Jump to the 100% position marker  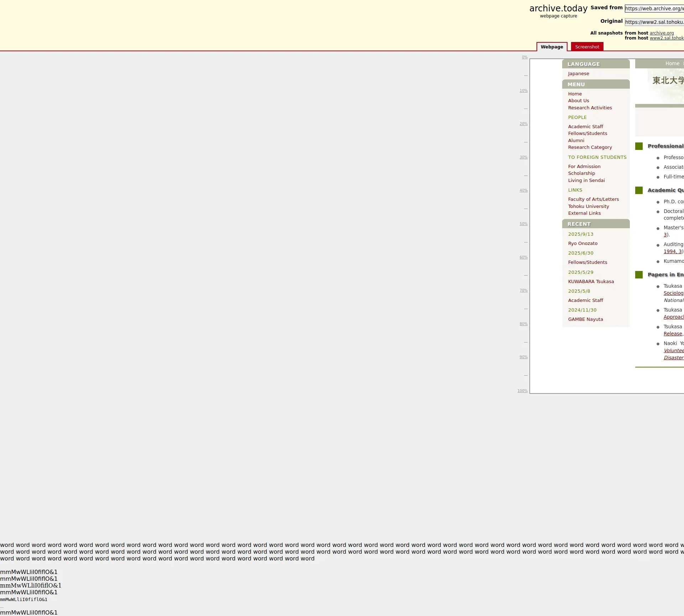522,391
